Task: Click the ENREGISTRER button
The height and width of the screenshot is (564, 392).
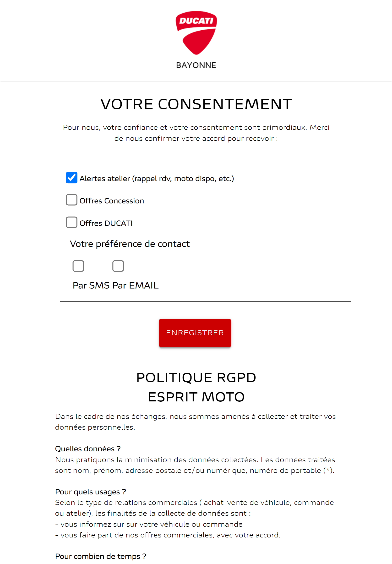Action: point(195,333)
